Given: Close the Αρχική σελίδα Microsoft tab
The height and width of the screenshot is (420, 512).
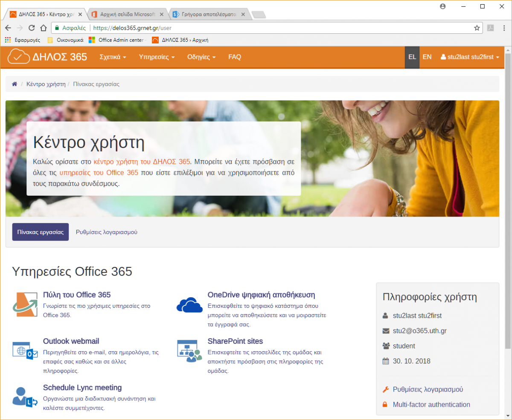Looking at the screenshot, I should pos(162,14).
